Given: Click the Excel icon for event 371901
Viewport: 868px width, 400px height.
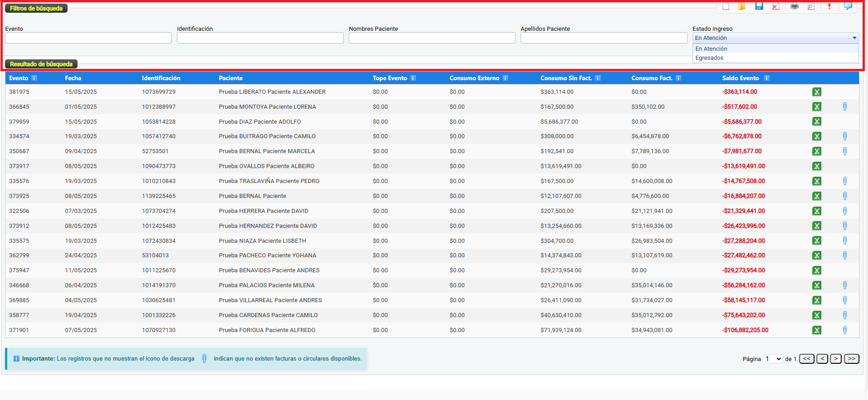Looking at the screenshot, I should pyautogui.click(x=817, y=330).
